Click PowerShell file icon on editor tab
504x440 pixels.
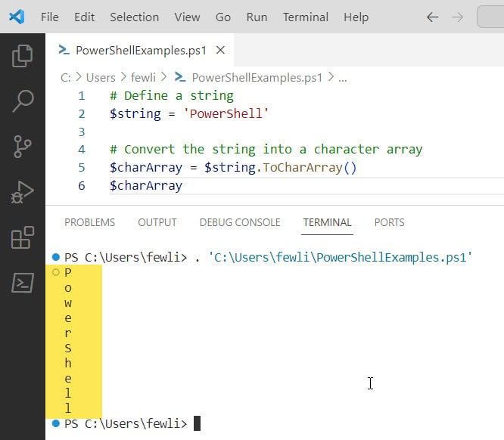(64, 50)
